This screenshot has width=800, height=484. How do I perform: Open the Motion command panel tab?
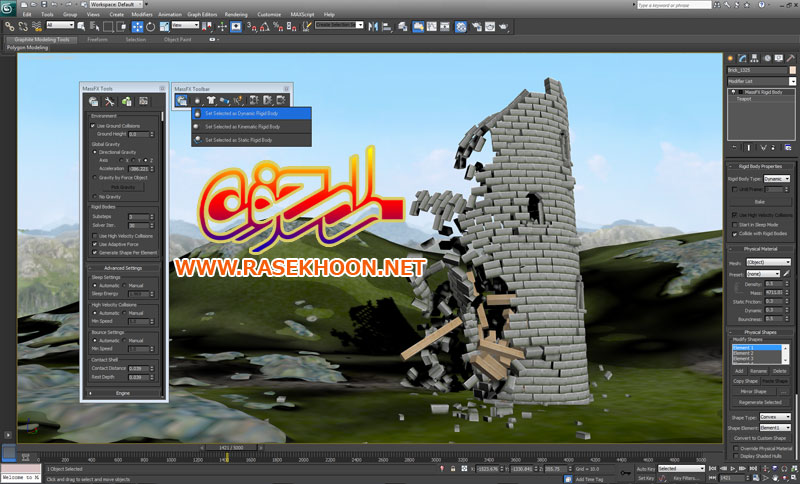click(767, 58)
